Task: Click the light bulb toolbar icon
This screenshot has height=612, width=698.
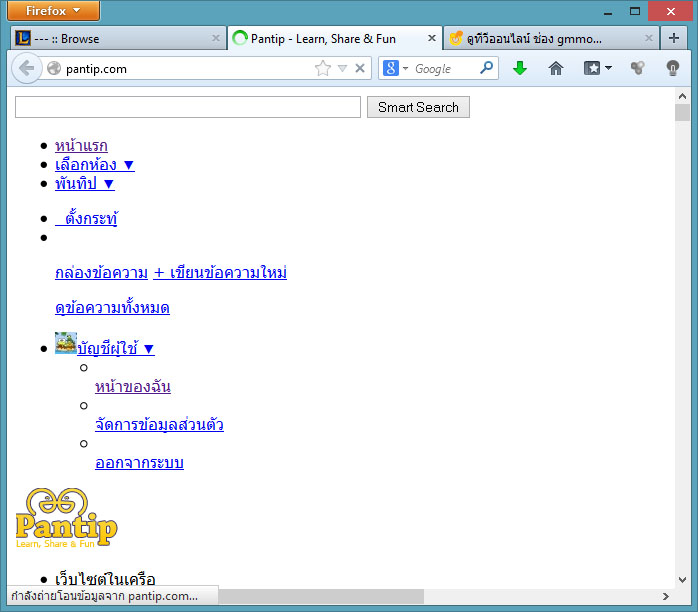Action: pos(673,68)
